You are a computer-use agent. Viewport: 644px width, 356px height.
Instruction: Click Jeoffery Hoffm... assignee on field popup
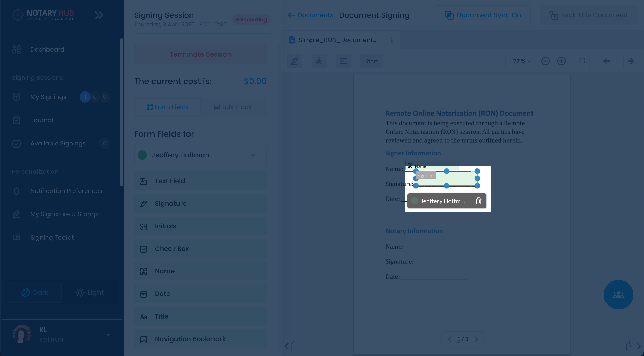(439, 201)
